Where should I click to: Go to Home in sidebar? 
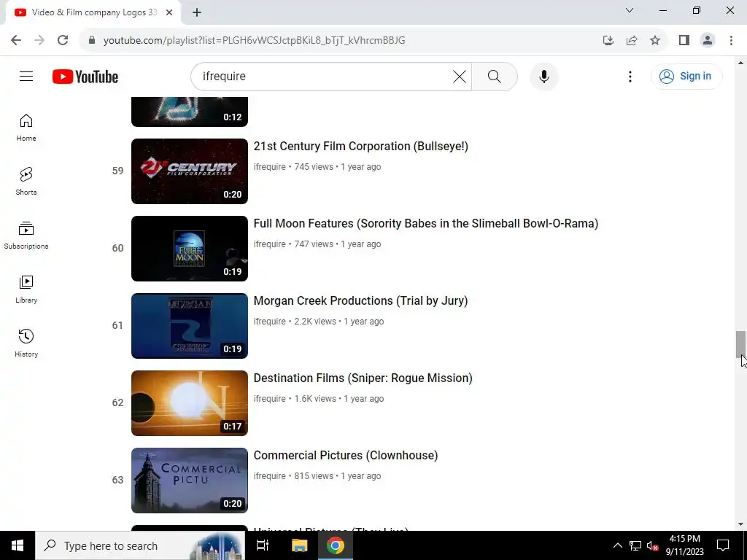26,127
